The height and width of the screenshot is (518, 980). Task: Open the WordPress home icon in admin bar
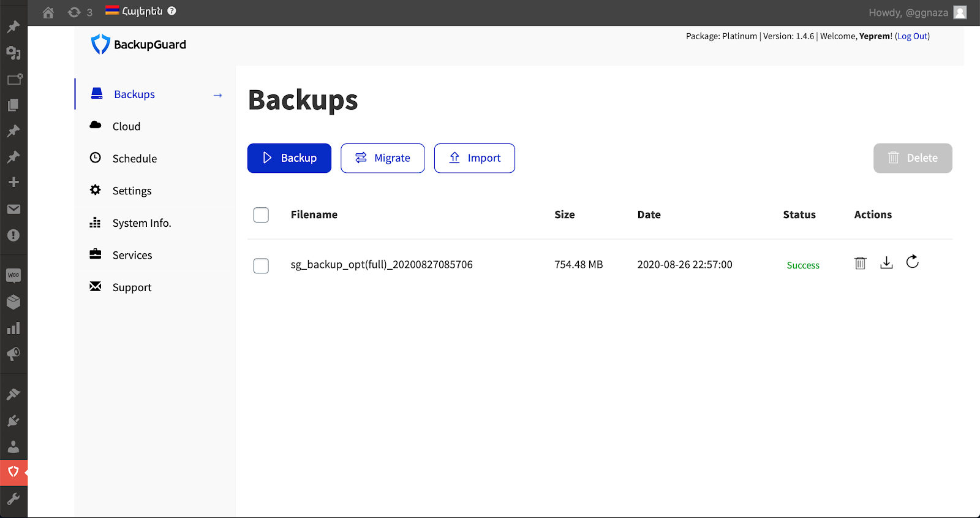pos(48,12)
